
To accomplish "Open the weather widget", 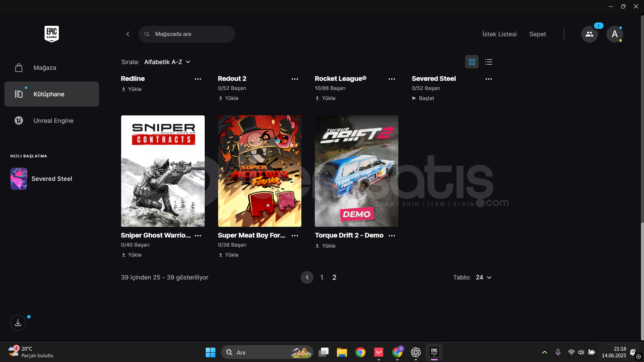I will point(31,352).
